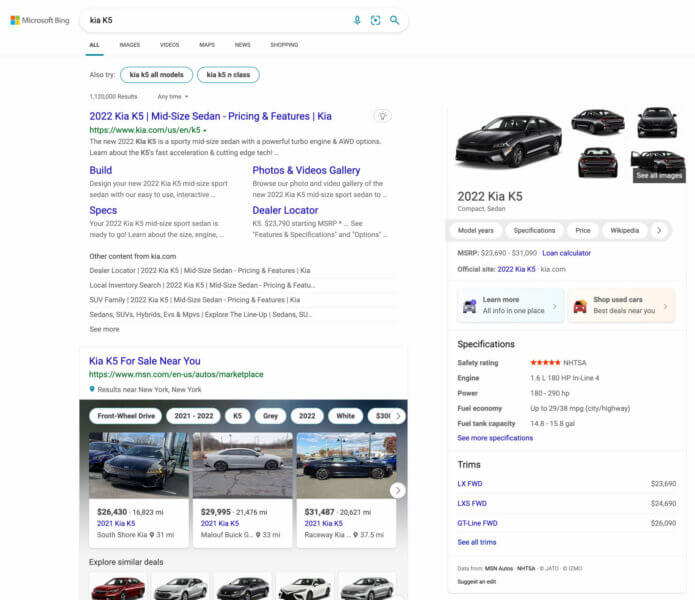
Task: Switch to the Videos tab
Action: [x=169, y=45]
